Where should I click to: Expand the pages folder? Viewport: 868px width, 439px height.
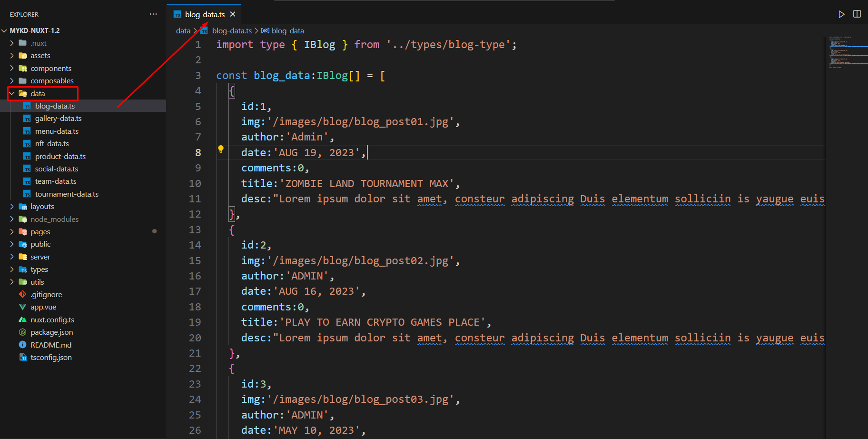pos(40,232)
